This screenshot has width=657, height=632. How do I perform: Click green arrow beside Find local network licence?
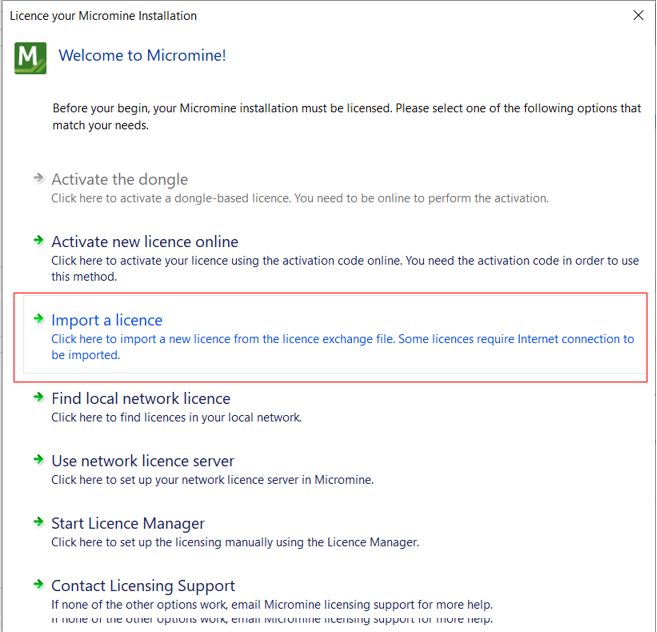[x=39, y=397]
